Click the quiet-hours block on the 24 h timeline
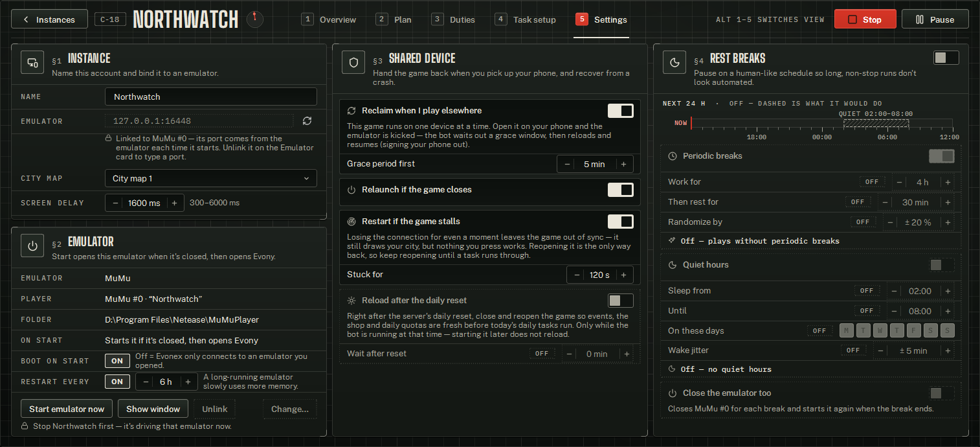This screenshot has height=447, width=980. [876, 123]
